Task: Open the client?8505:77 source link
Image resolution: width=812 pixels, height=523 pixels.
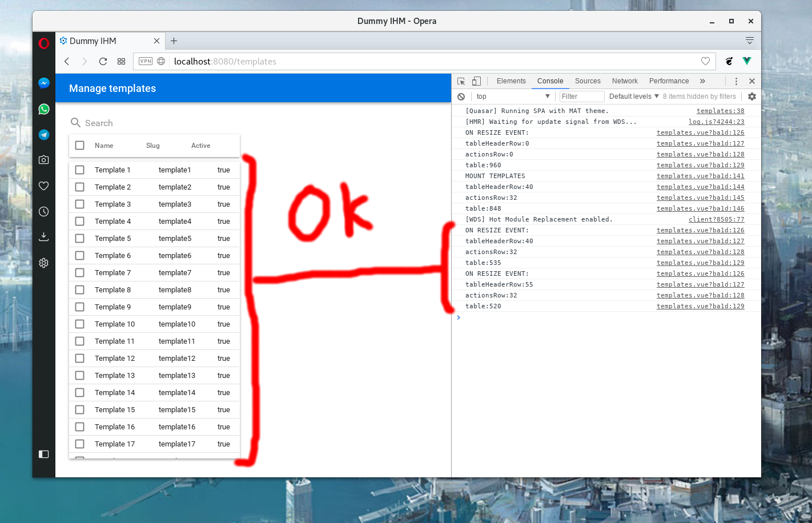Action: click(716, 219)
